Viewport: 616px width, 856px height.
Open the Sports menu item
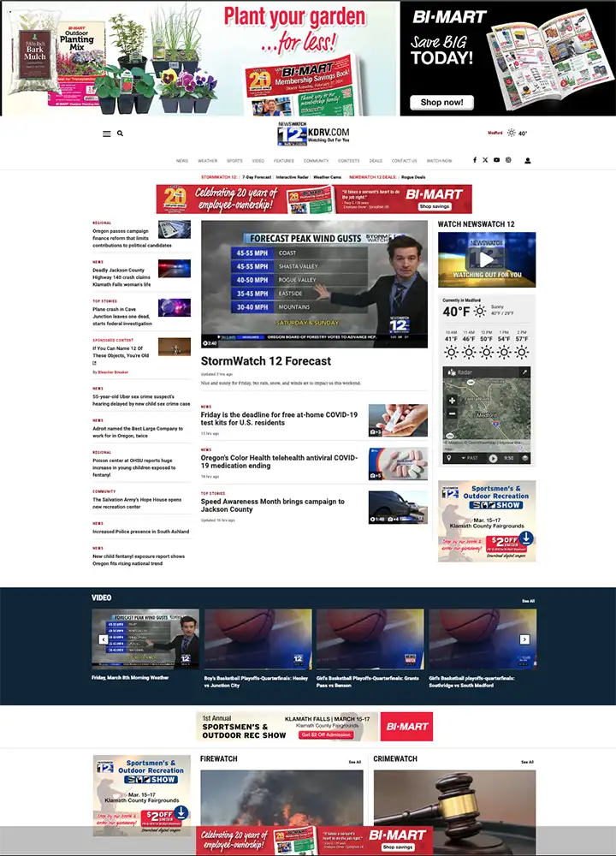[234, 161]
